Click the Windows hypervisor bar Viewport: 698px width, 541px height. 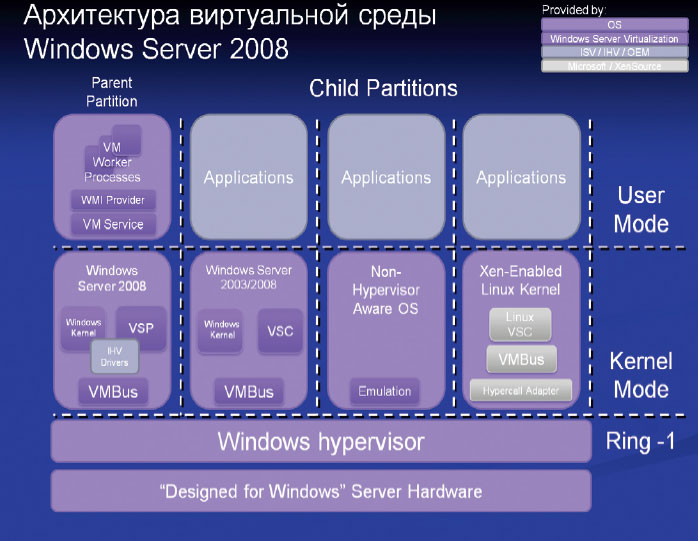320,441
